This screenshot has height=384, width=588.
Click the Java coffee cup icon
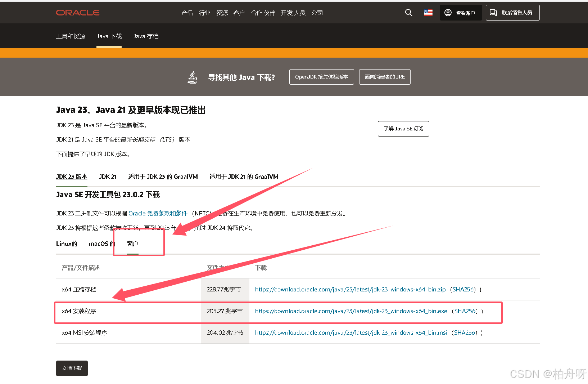click(x=193, y=77)
